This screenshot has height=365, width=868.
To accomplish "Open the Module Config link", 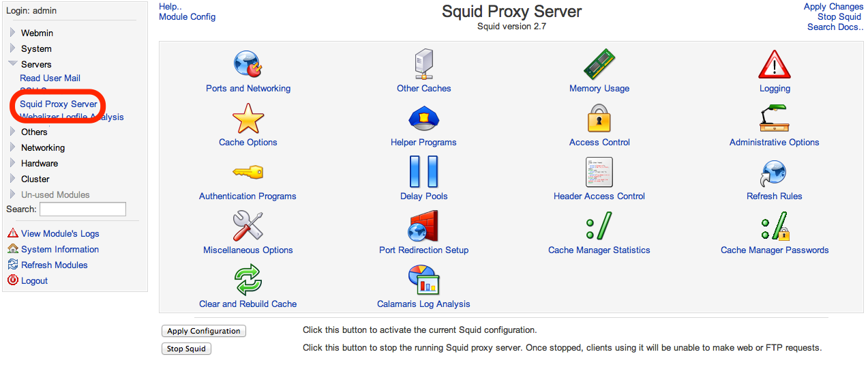I will click(x=187, y=16).
